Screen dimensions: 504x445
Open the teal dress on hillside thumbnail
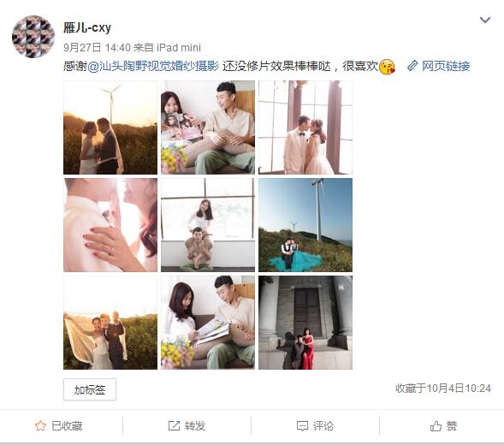pyautogui.click(x=305, y=225)
